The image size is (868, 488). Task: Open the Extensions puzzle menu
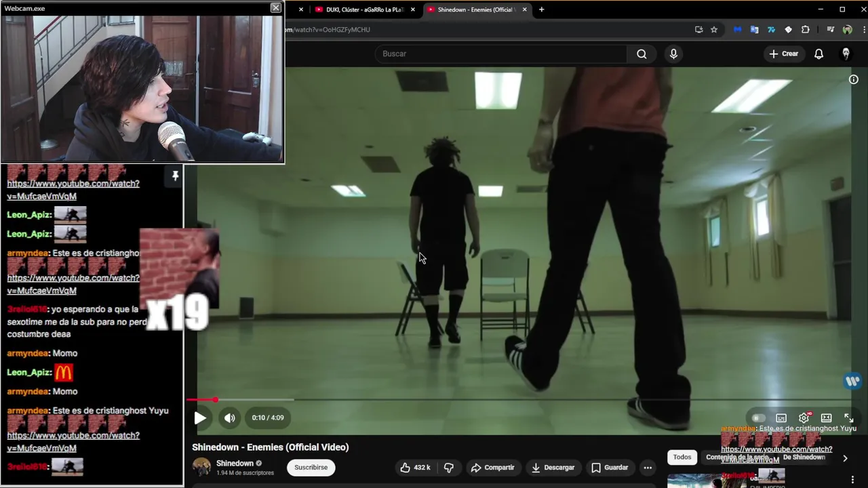pos(805,30)
